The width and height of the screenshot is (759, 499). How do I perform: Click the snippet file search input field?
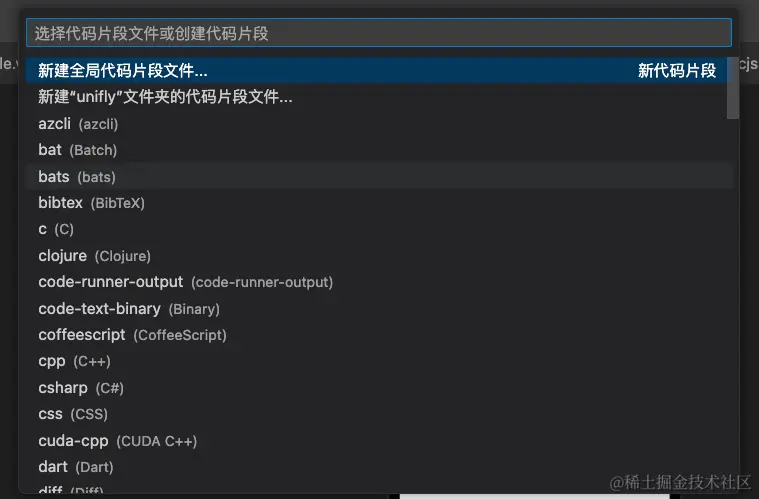379,33
